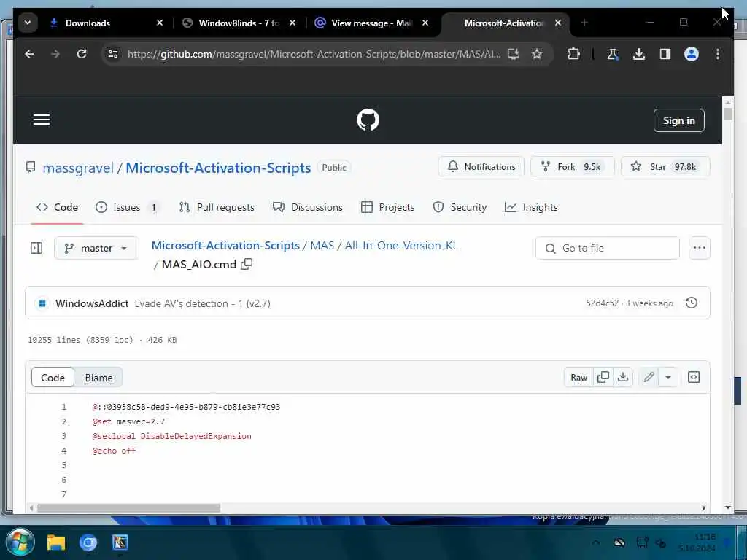The height and width of the screenshot is (560, 747).
Task: Open the master branch dropdown
Action: [97, 248]
